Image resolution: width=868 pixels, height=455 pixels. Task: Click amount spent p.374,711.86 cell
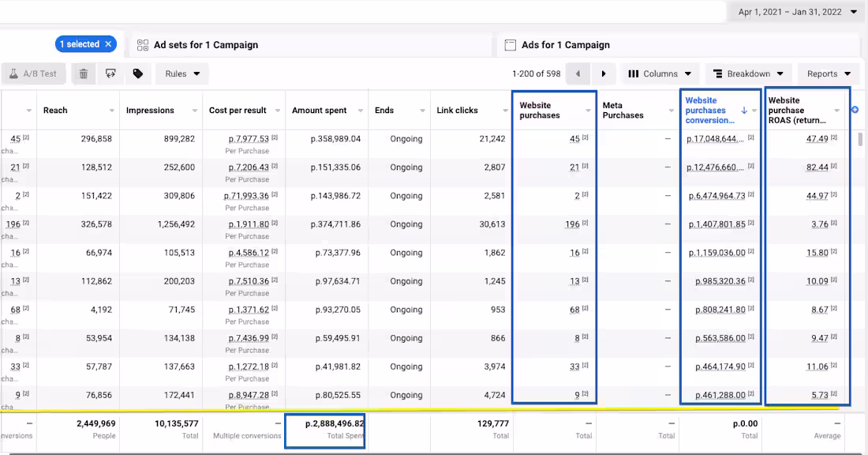pyautogui.click(x=335, y=224)
